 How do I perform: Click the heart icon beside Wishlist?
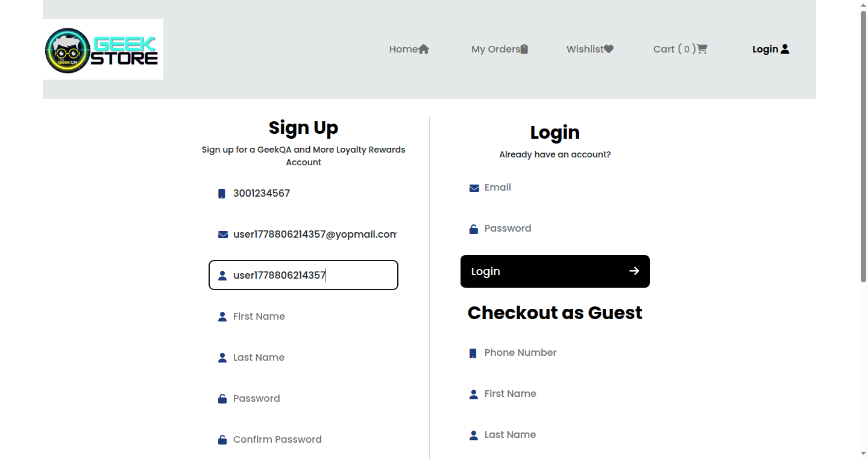(x=609, y=49)
